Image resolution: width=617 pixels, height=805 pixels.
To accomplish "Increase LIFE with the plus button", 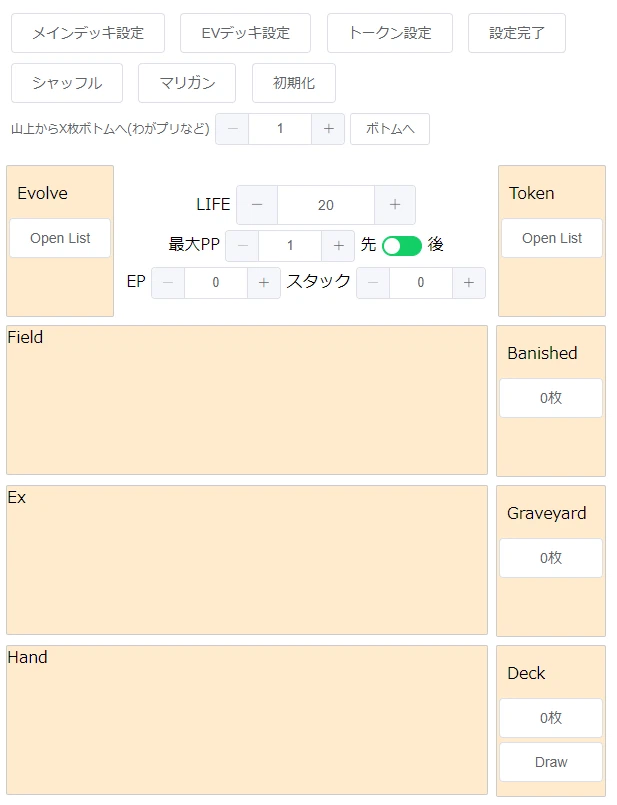I will pyautogui.click(x=395, y=205).
